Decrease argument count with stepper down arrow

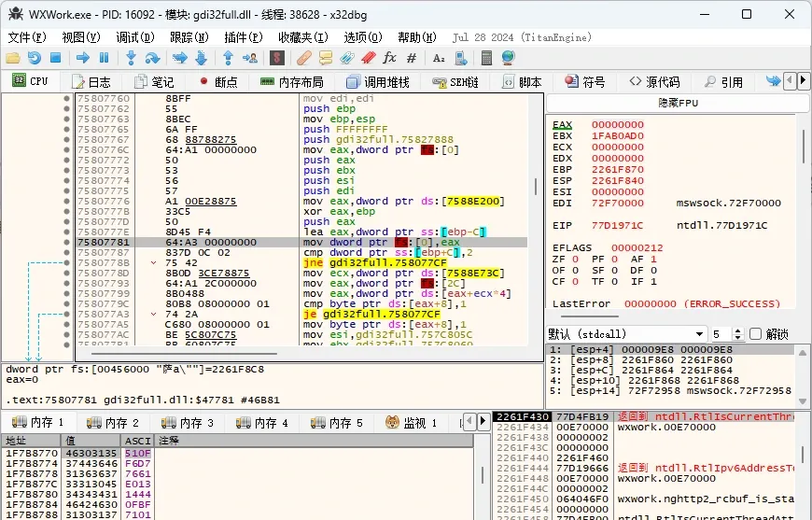pyautogui.click(x=738, y=338)
